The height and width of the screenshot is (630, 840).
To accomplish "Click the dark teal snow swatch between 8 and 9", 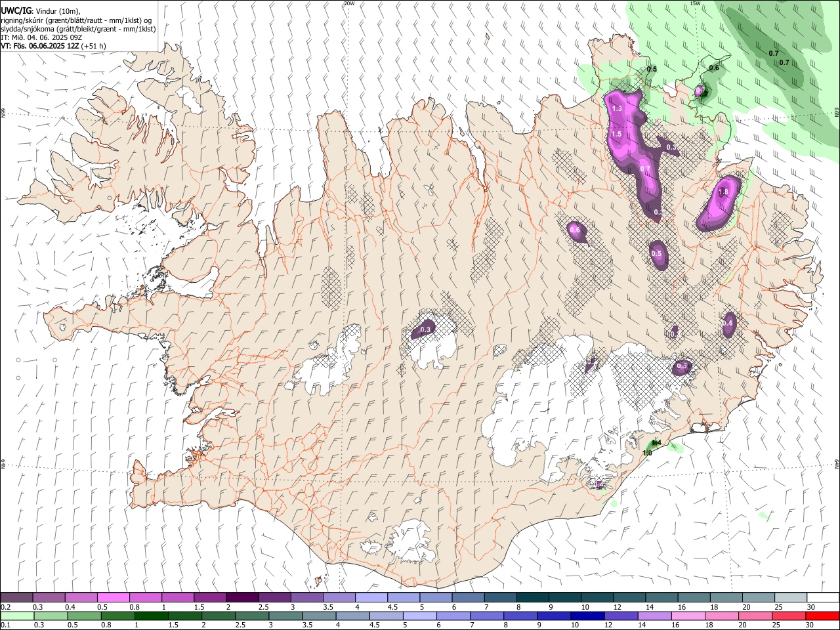I will [x=532, y=598].
